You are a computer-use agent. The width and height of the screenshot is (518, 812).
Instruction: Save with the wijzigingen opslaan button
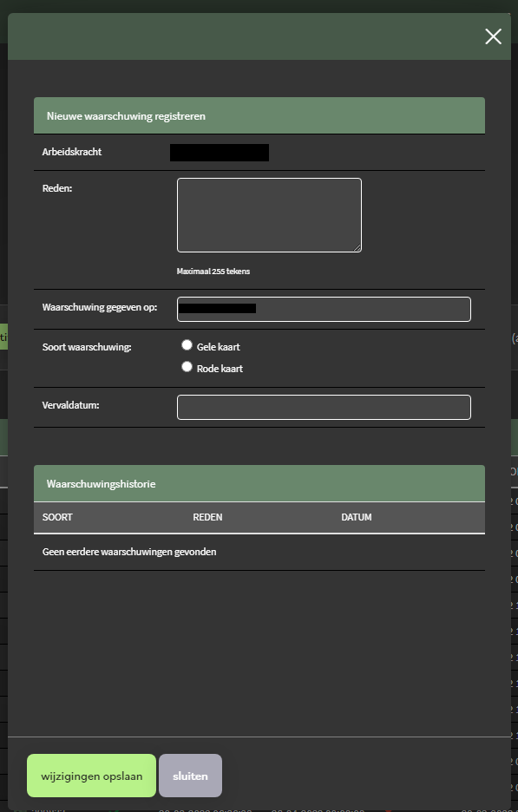91,776
